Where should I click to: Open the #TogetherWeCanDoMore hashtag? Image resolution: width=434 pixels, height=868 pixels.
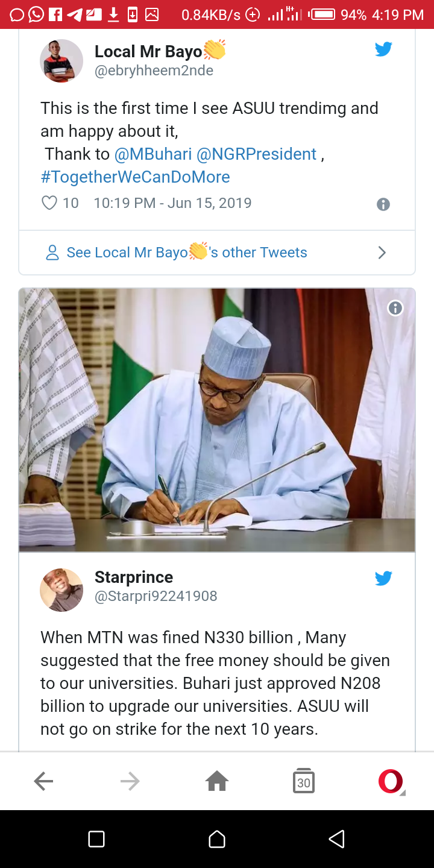click(135, 177)
